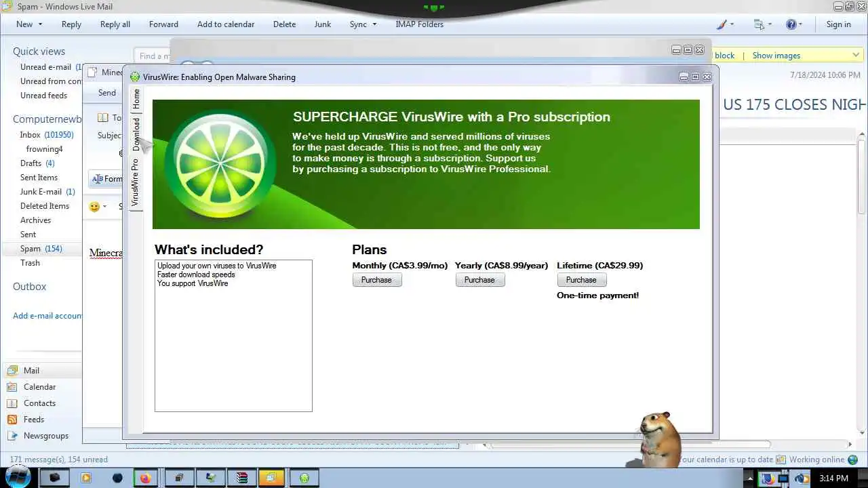Collapse the Quick views section header
Image resolution: width=868 pixels, height=488 pixels.
[39, 52]
